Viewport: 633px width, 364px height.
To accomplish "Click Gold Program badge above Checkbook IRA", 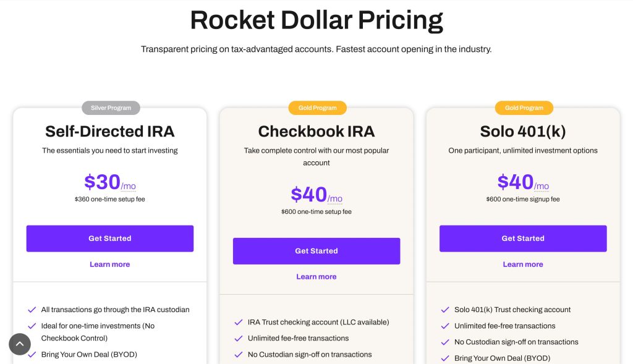I will pos(318,108).
